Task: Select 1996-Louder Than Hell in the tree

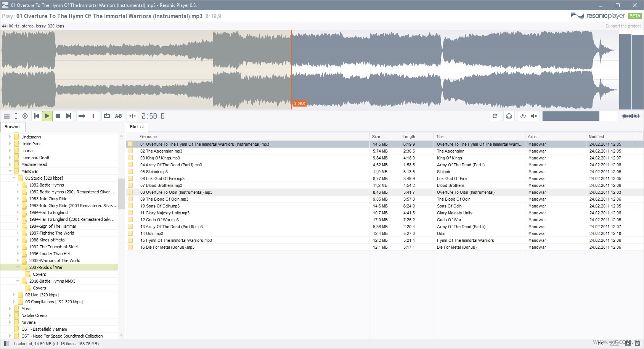Action: [x=50, y=254]
